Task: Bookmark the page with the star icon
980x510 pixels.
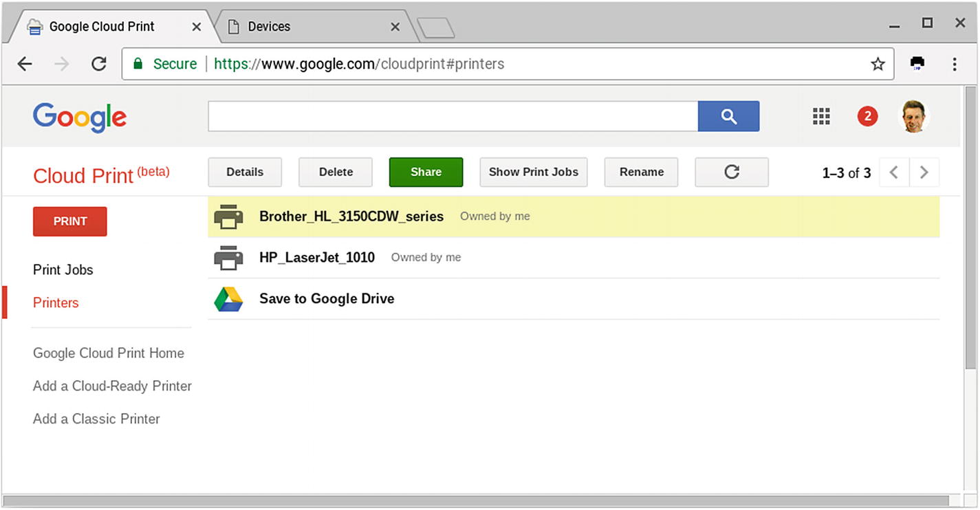Action: click(x=878, y=64)
